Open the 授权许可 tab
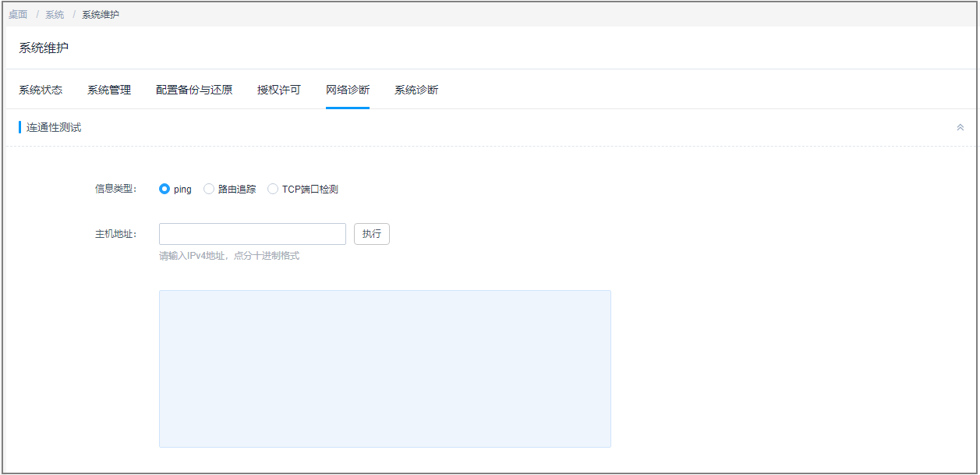 pos(279,90)
